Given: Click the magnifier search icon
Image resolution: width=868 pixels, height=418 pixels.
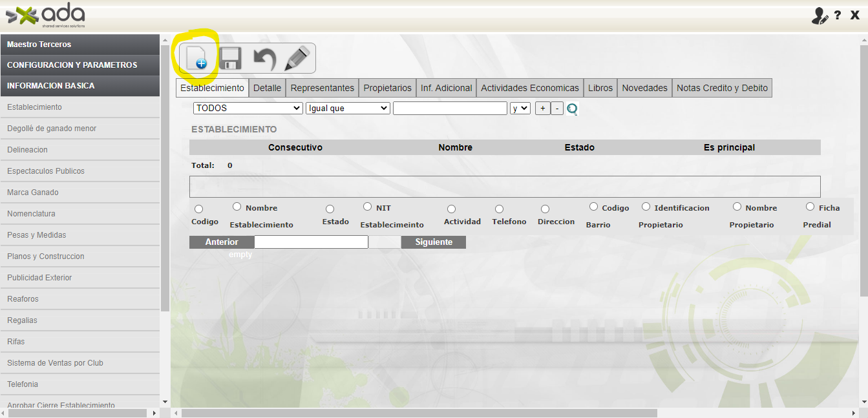Looking at the screenshot, I should [x=572, y=109].
